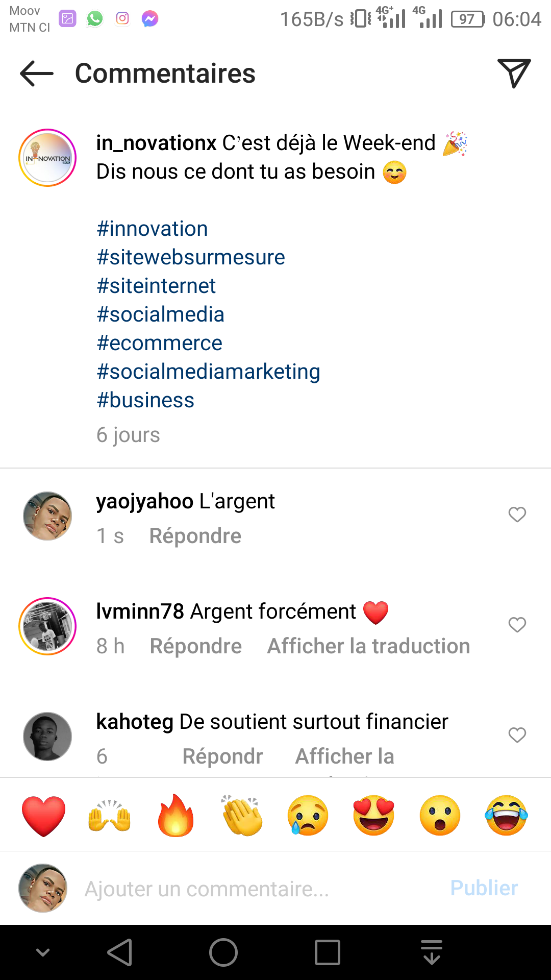This screenshot has height=980, width=551.
Task: Tap the back arrow in Commentaires header
Action: click(x=37, y=74)
